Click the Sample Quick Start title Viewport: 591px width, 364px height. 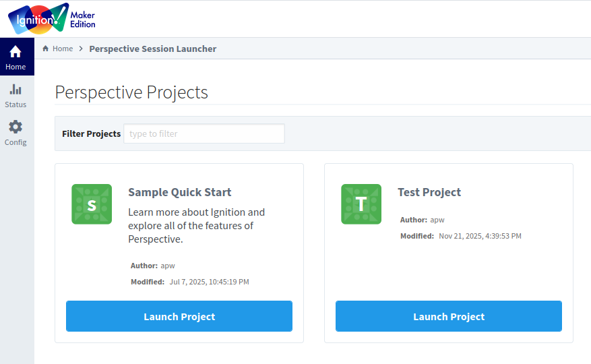pyautogui.click(x=179, y=192)
